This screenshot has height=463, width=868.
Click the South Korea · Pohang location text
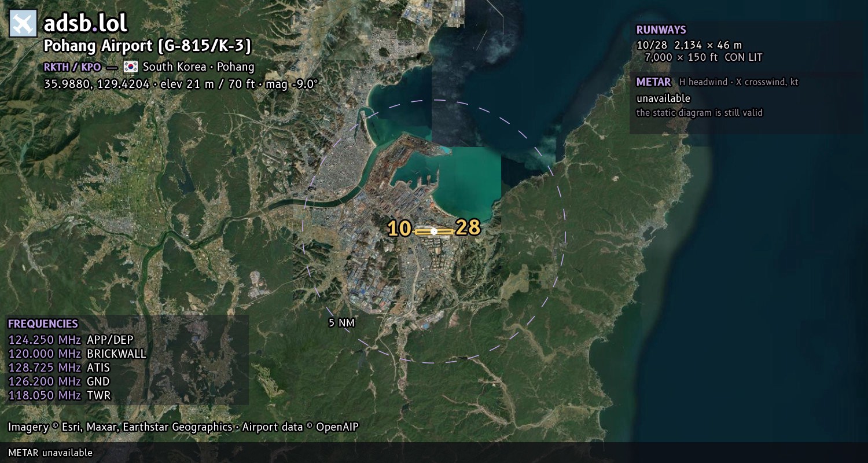pos(198,67)
